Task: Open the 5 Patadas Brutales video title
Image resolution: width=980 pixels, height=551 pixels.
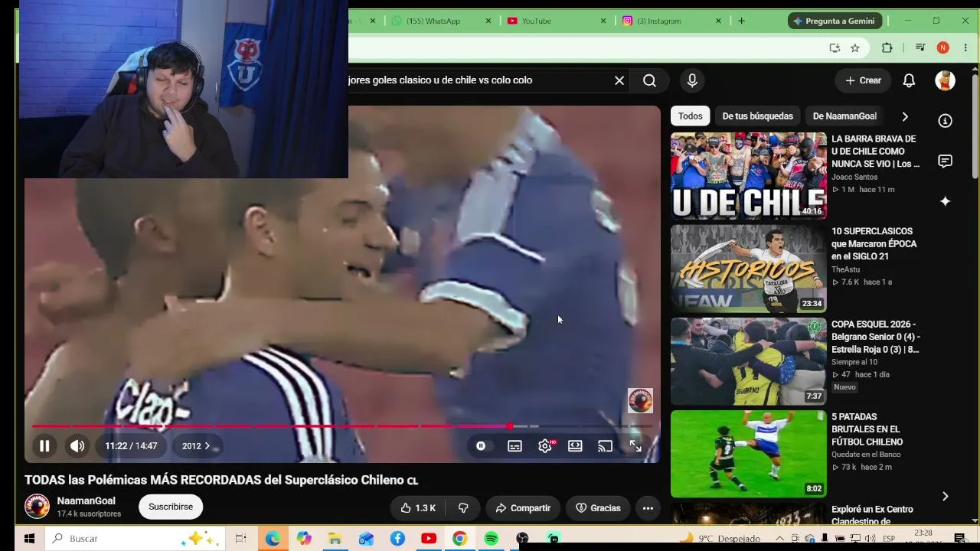Action: 867,429
